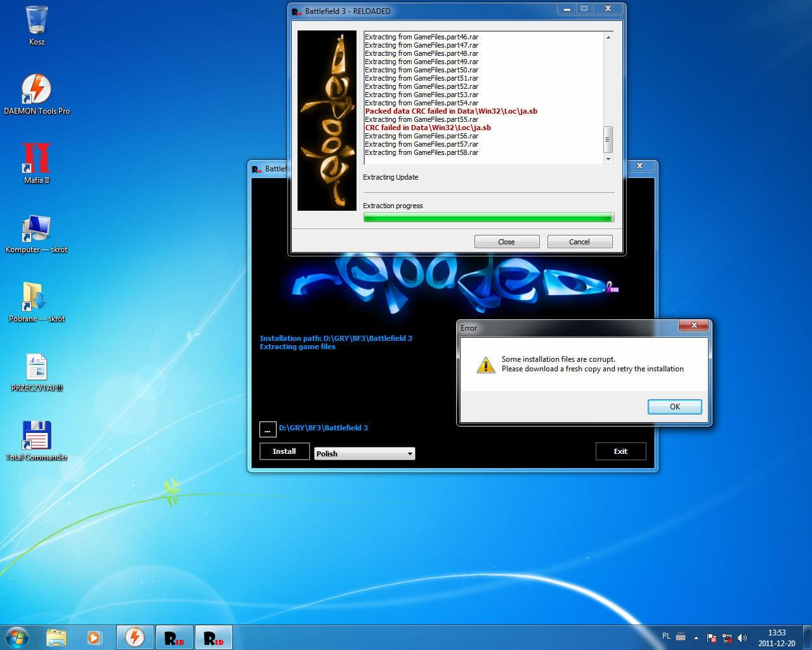Open the Polish language dropdown
Viewport: 812px width, 650px height.
tap(365, 453)
